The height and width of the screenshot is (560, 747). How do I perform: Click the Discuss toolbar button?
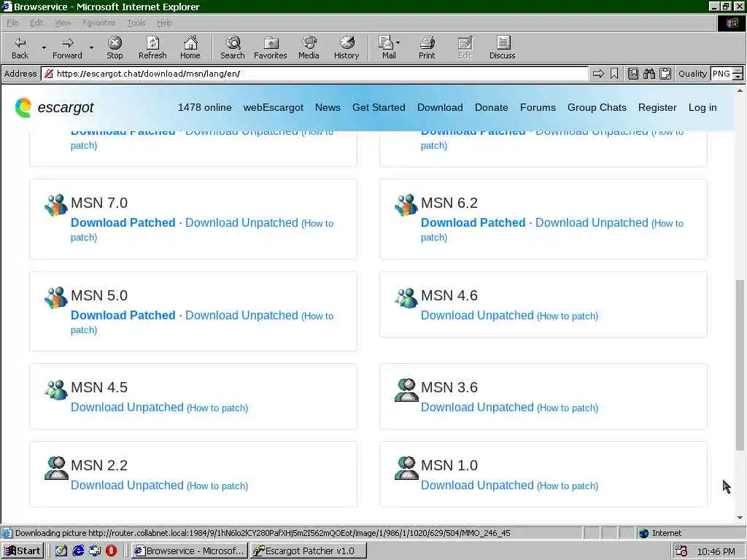pyautogui.click(x=502, y=47)
